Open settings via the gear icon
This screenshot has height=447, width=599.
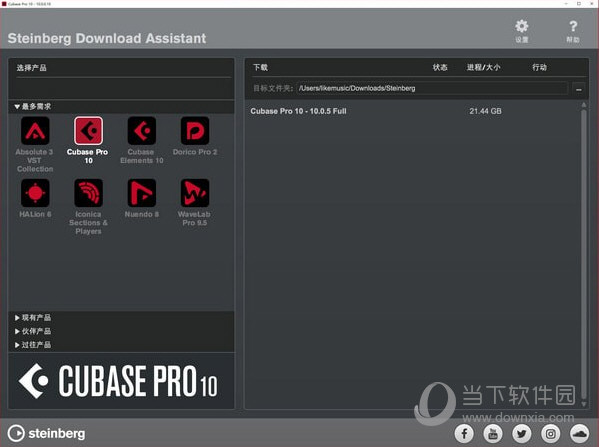coord(521,31)
